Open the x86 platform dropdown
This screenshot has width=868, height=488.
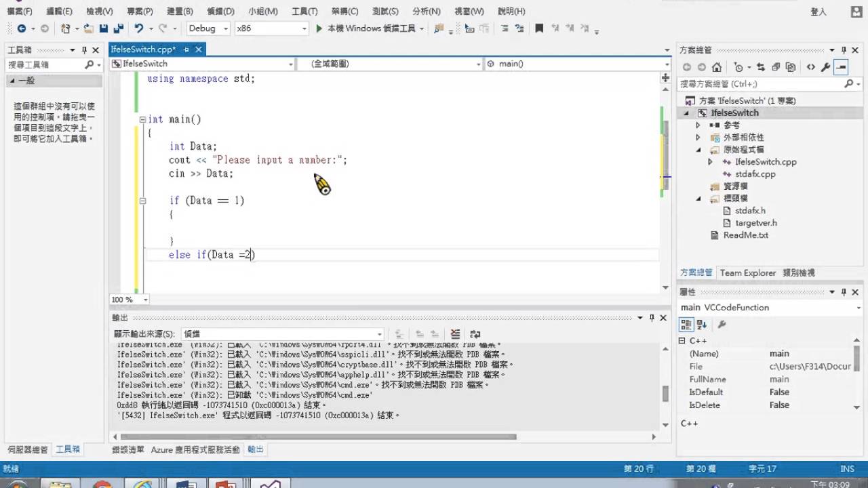point(271,28)
